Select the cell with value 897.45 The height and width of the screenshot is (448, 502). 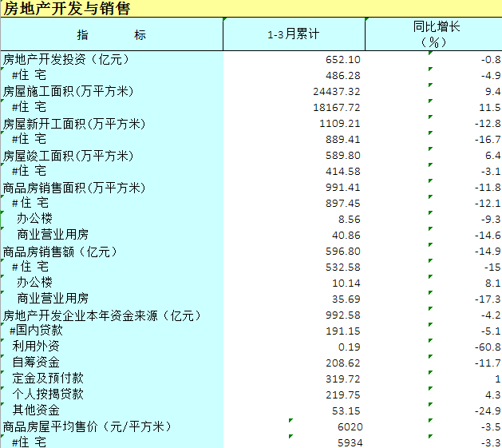(343, 204)
